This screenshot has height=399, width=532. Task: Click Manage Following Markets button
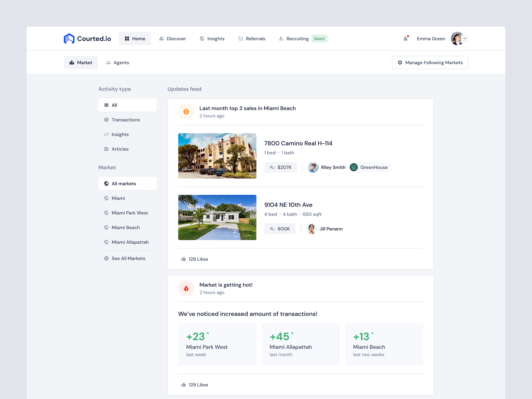430,63
